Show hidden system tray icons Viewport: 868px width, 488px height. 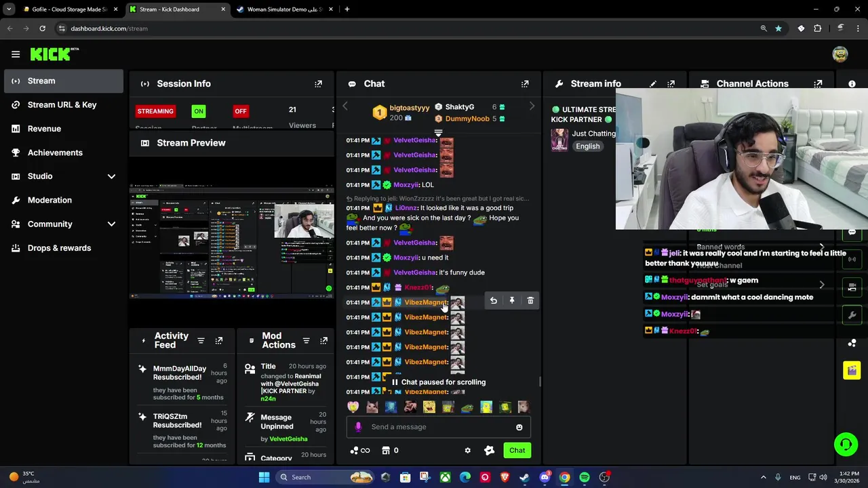click(x=763, y=477)
